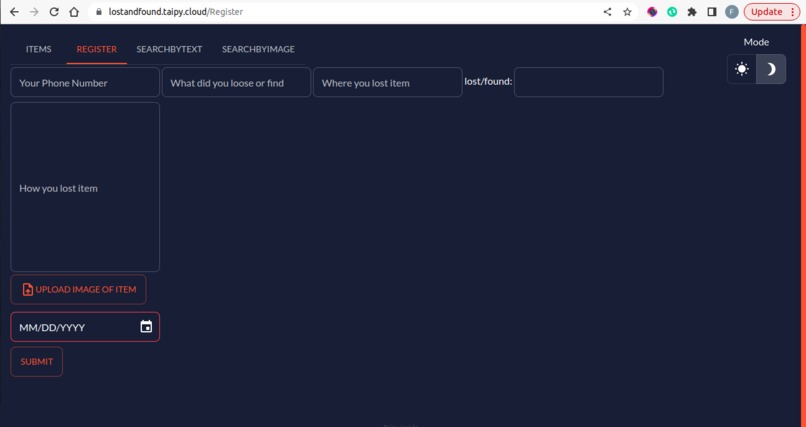Bookmark this page with star icon
The height and width of the screenshot is (427, 806).
pyautogui.click(x=627, y=12)
